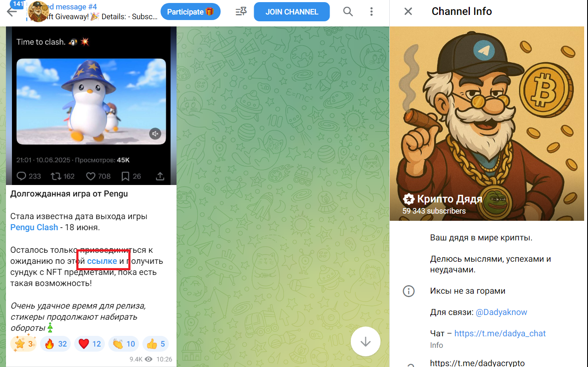Open the @Dadyaknow contact link

501,312
